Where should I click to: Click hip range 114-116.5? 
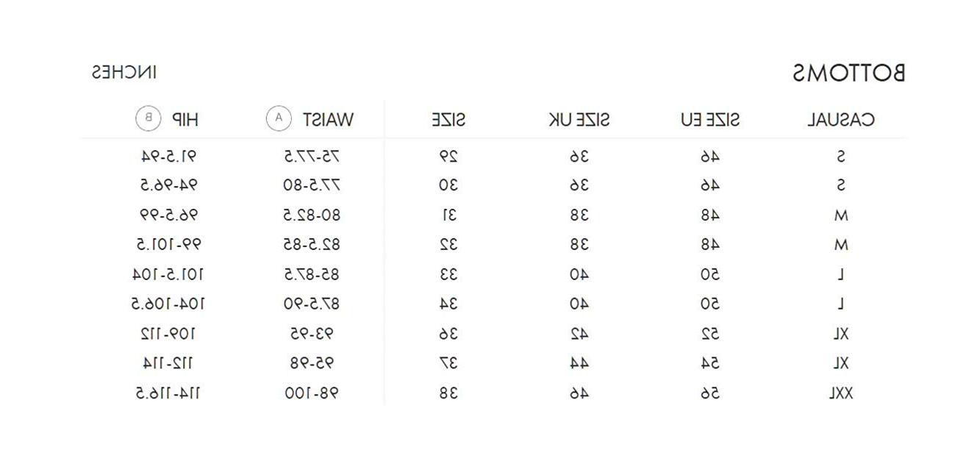click(x=169, y=393)
